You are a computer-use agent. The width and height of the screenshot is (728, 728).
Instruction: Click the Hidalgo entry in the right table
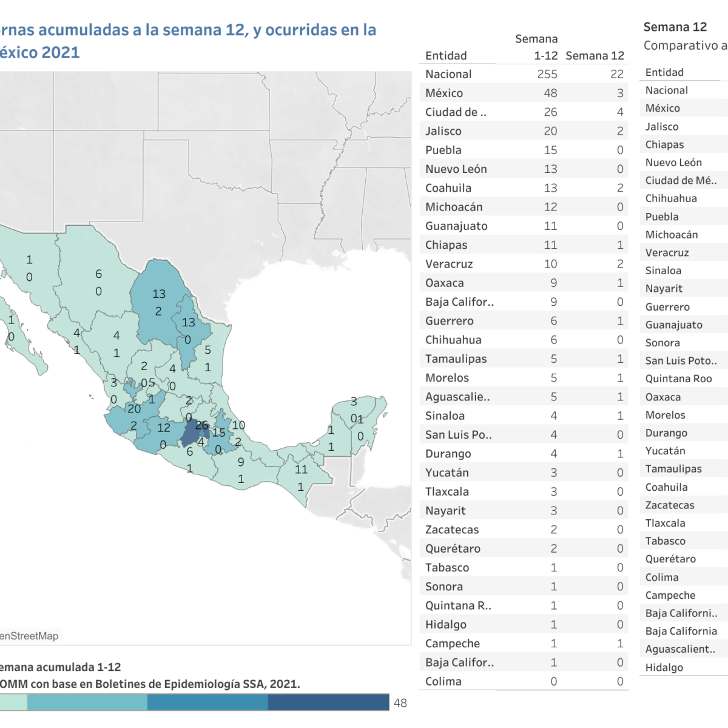pyautogui.click(x=664, y=667)
